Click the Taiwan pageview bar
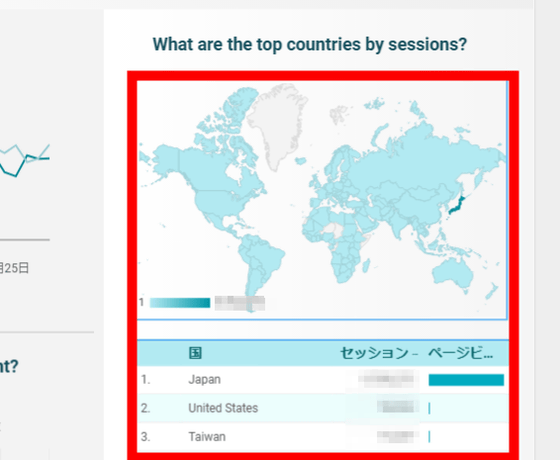 [x=429, y=436]
